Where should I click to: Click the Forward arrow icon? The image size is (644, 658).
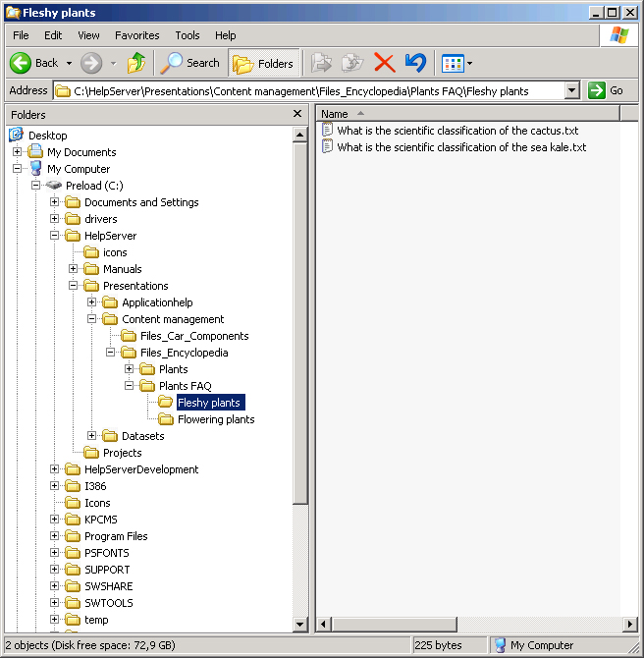[x=91, y=63]
